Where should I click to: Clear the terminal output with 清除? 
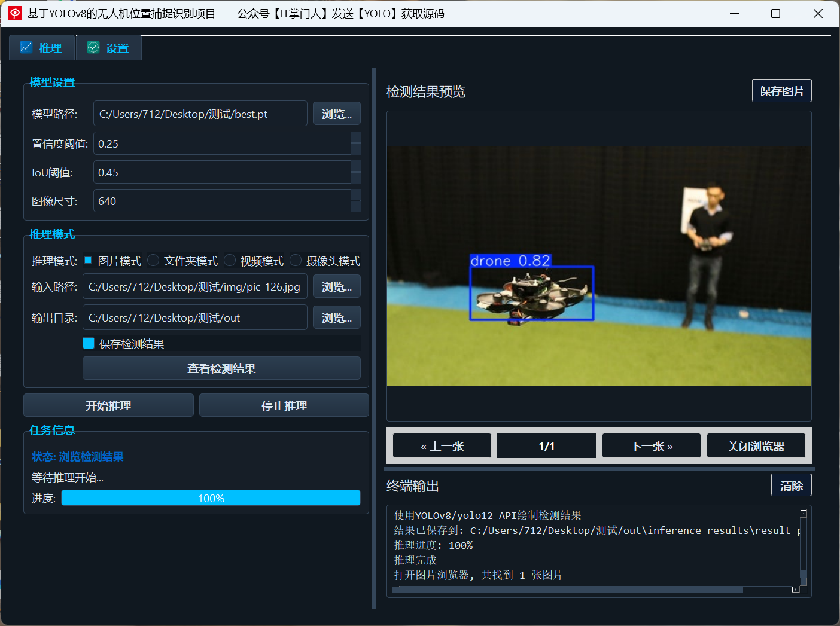[x=792, y=485]
